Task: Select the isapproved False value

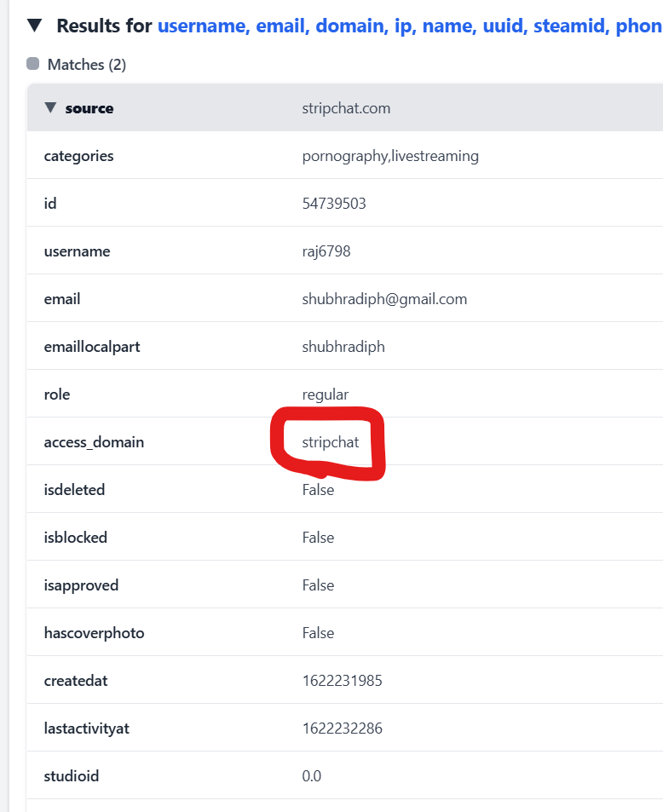Action: coord(318,585)
